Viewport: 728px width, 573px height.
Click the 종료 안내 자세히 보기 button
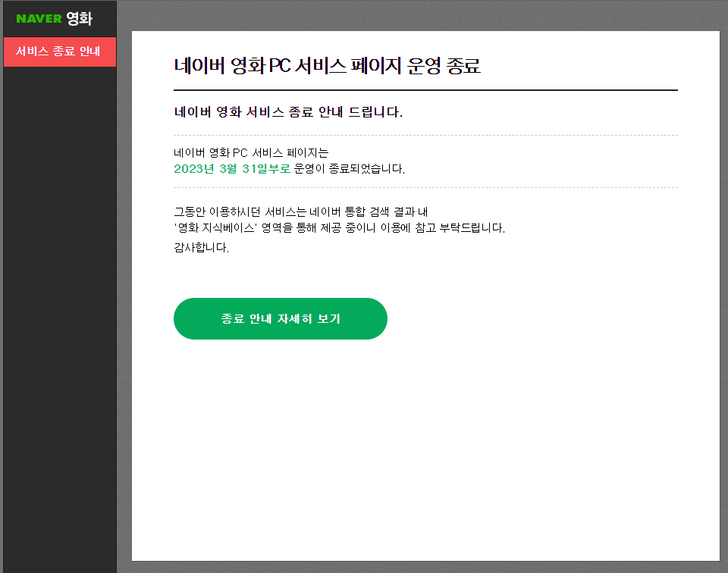click(x=281, y=319)
